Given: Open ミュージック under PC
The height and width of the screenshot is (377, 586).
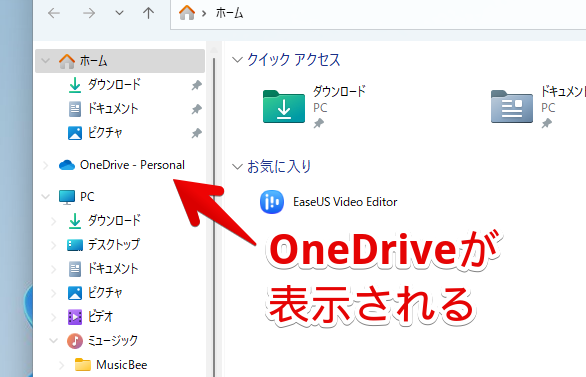Looking at the screenshot, I should (113, 340).
